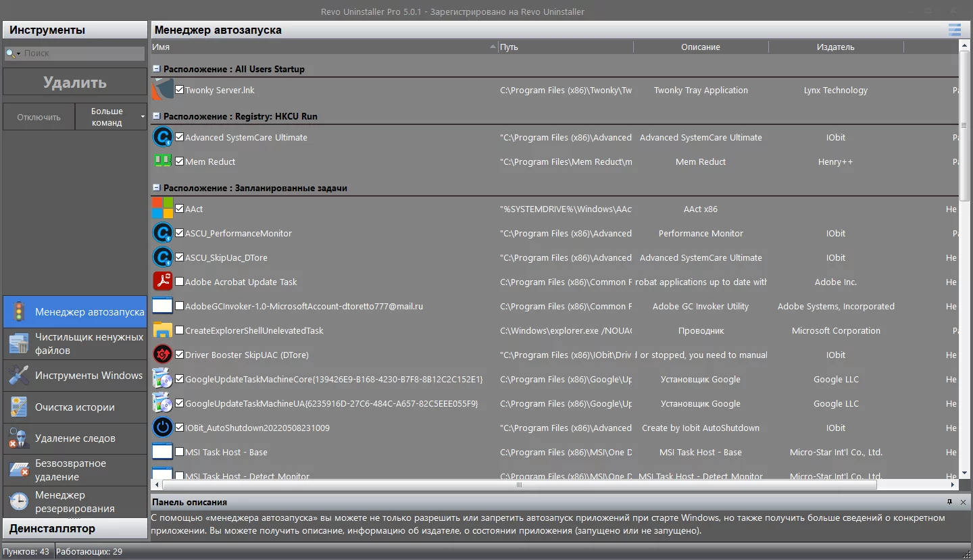The width and height of the screenshot is (973, 560).
Task: Enable CreateExplorerShellUnelevatedTask checkbox
Action: tap(179, 330)
